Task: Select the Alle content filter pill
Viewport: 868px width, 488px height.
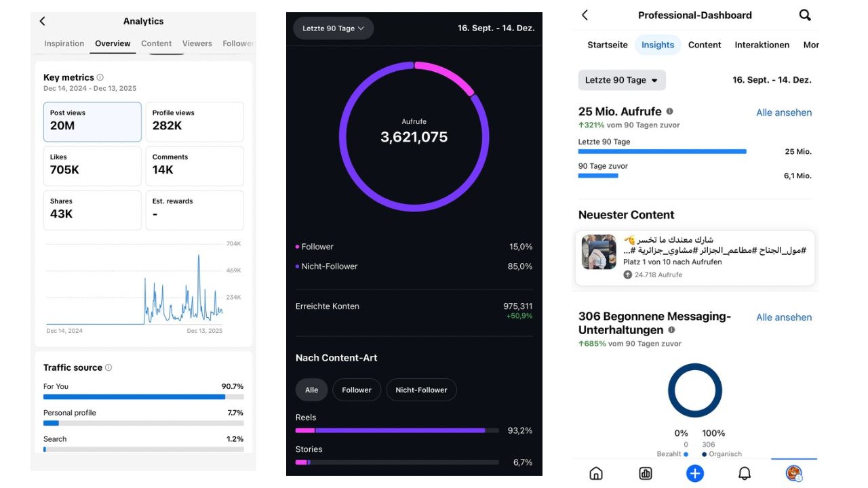Action: pyautogui.click(x=311, y=390)
